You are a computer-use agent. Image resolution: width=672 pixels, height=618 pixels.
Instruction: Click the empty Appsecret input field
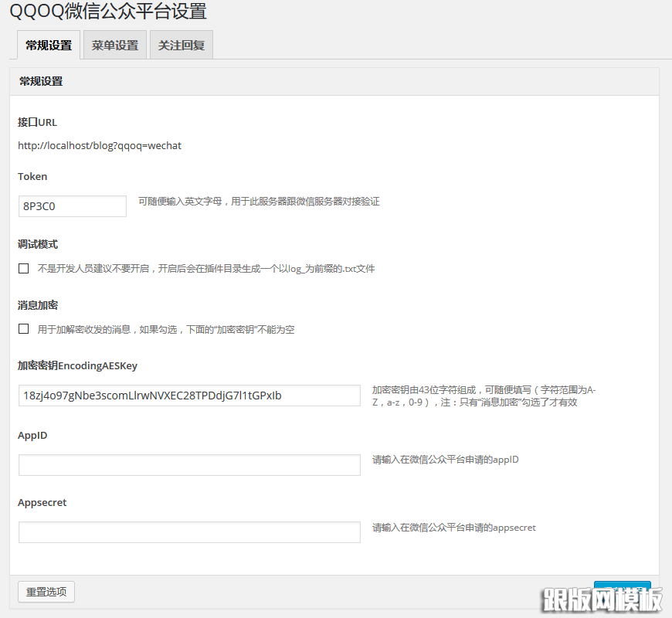point(189,532)
